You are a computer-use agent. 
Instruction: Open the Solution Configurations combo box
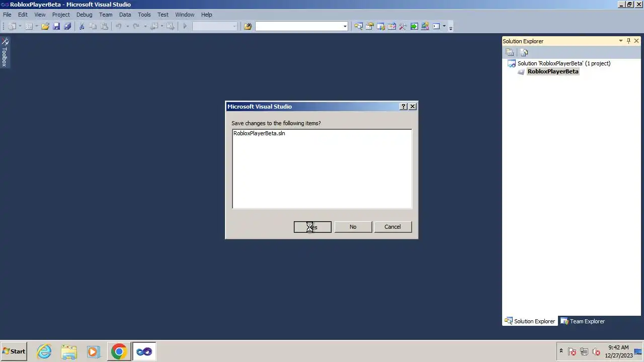pos(214,26)
